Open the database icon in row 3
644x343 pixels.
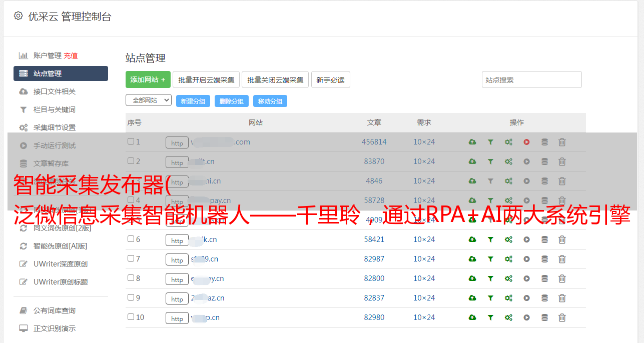click(x=544, y=181)
